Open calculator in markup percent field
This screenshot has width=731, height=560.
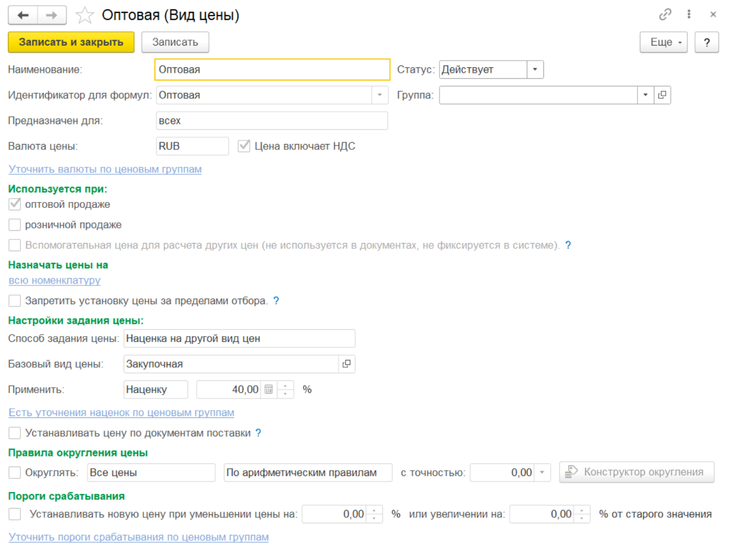(x=268, y=390)
